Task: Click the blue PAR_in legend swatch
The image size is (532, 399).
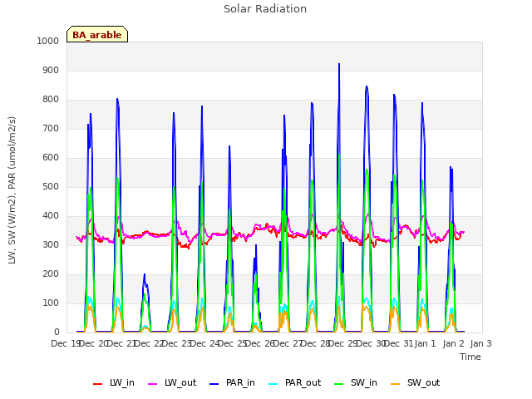Action: click(x=214, y=384)
